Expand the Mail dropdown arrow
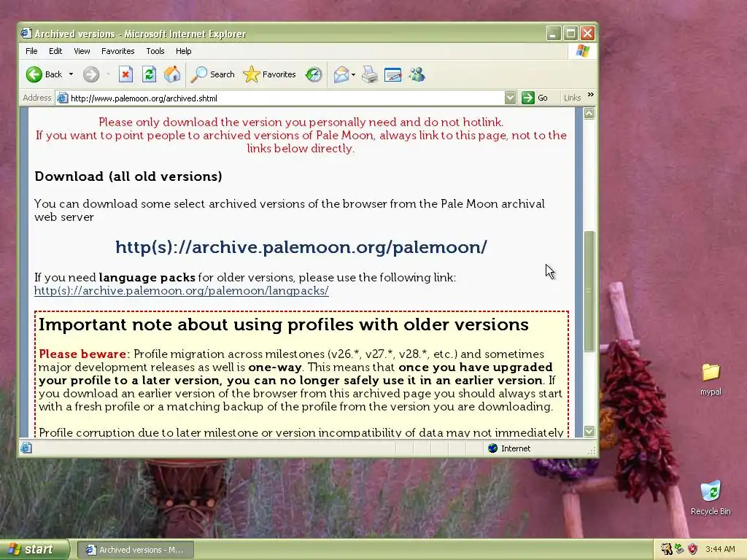The image size is (747, 560). coord(353,74)
